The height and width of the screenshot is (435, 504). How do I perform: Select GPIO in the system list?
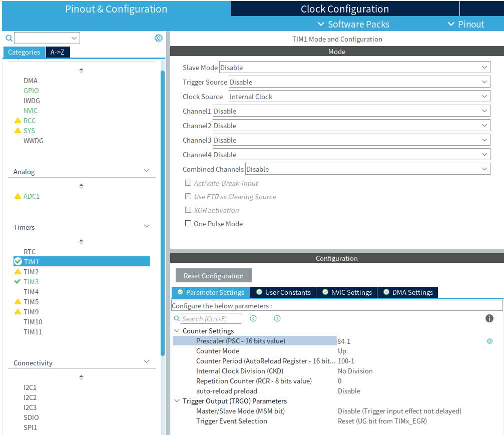point(31,91)
